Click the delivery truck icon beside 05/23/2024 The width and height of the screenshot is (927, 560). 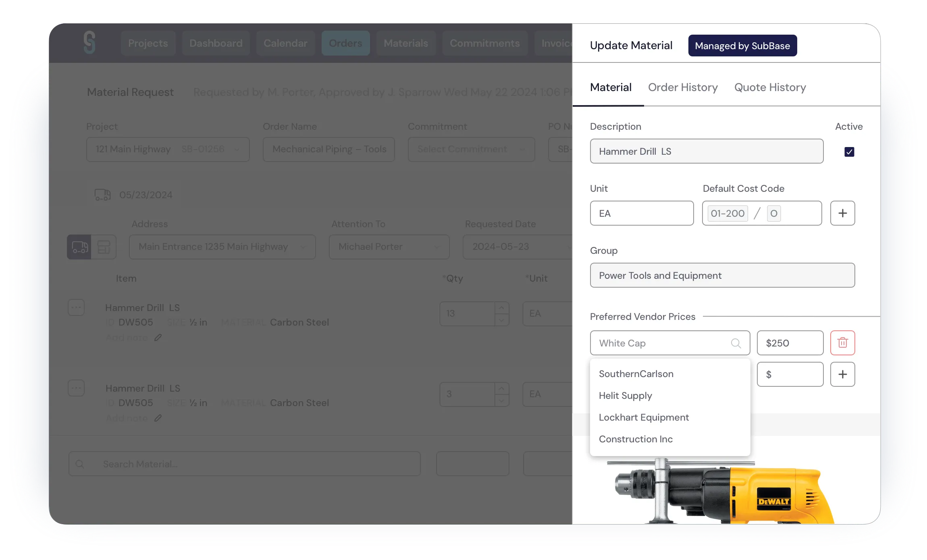[x=102, y=195]
